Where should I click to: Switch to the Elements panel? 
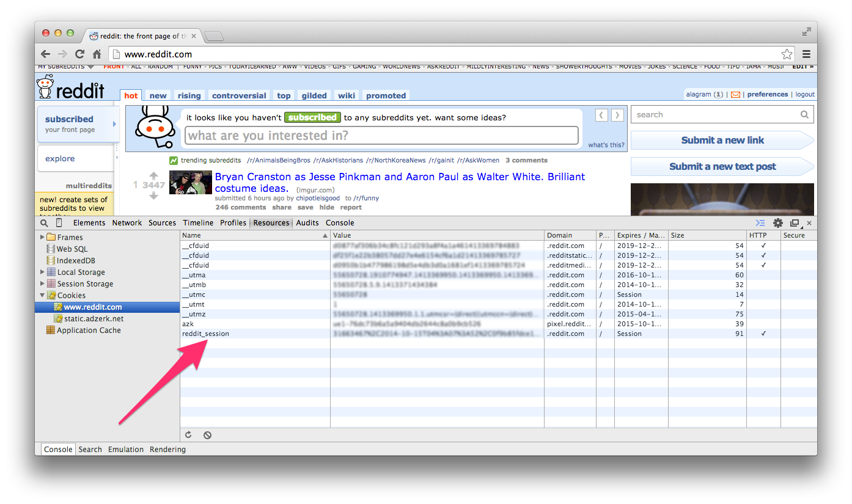point(89,223)
